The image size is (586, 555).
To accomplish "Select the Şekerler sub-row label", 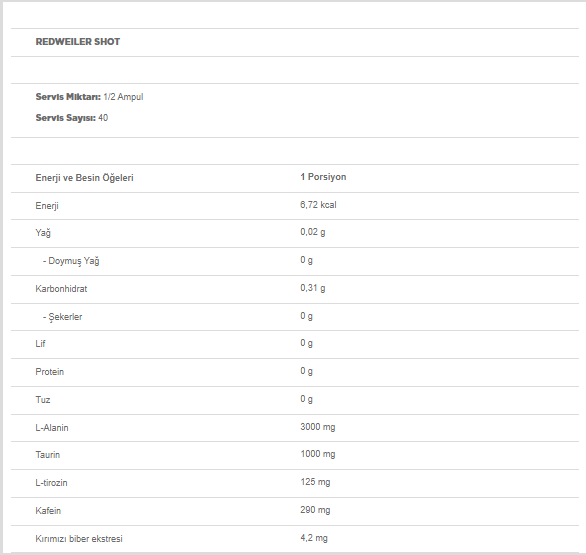I will click(62, 317).
